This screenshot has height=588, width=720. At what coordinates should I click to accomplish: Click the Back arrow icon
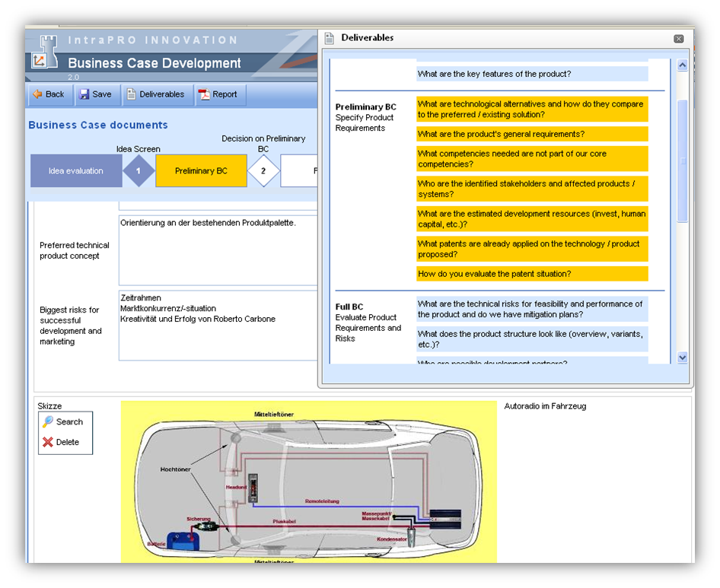(x=37, y=94)
